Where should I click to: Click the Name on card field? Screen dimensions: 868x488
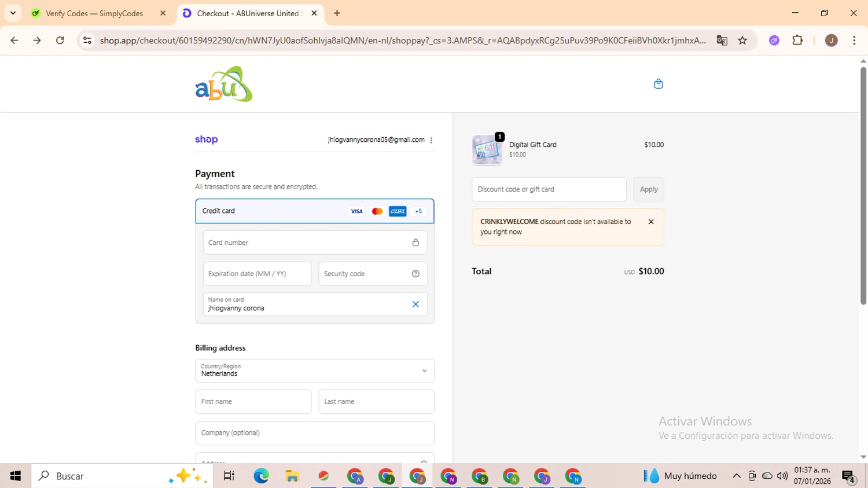(x=315, y=304)
